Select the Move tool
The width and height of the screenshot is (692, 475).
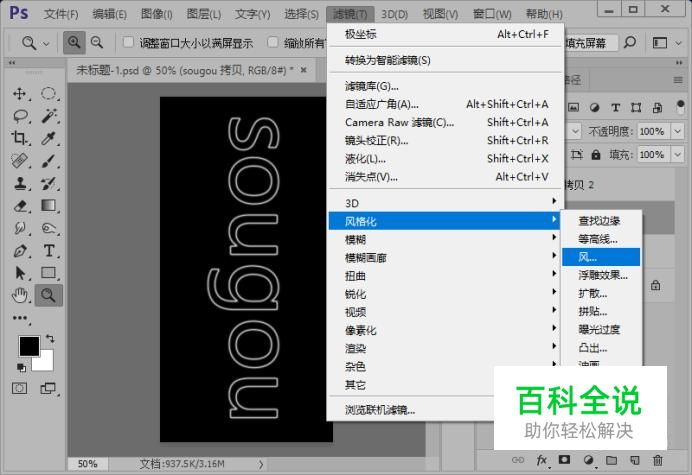coord(19,94)
